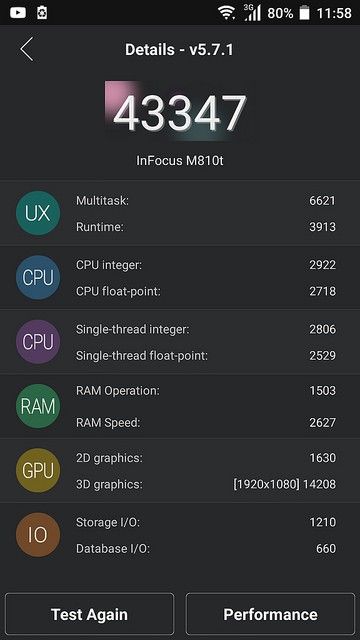360x640 pixels.
Task: Select the RAM Speed row
Action: pos(206,422)
